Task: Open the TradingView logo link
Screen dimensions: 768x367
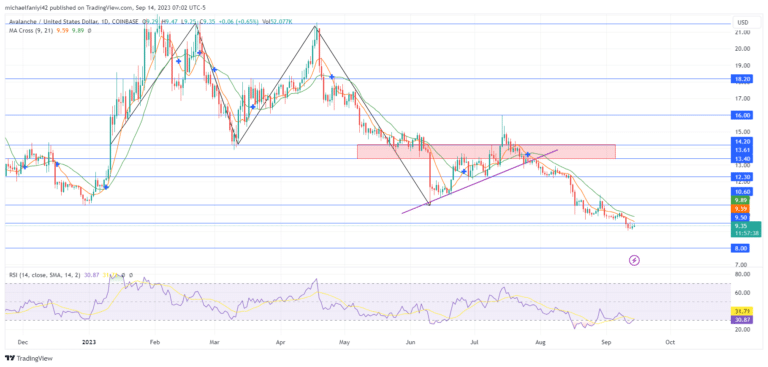Action: point(29,358)
